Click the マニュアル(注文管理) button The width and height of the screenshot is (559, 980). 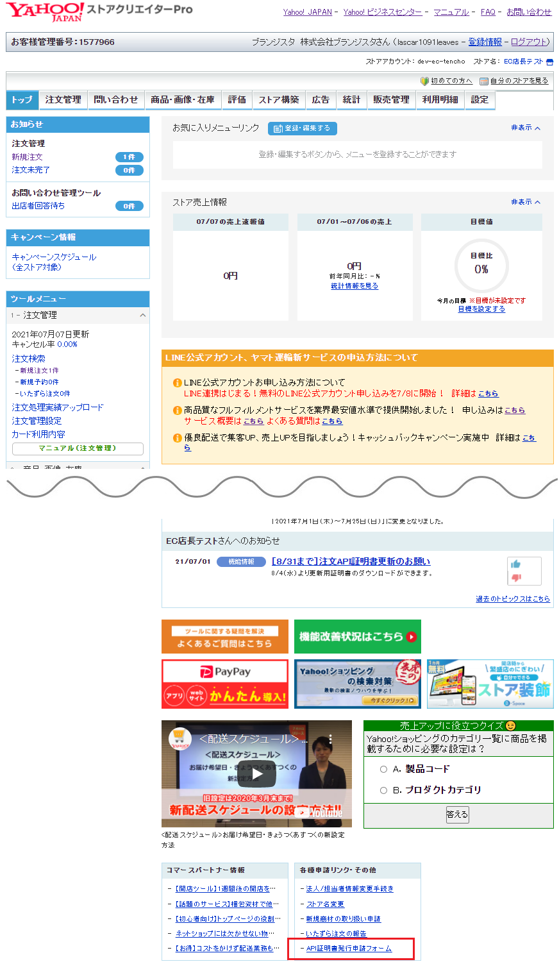click(x=78, y=448)
